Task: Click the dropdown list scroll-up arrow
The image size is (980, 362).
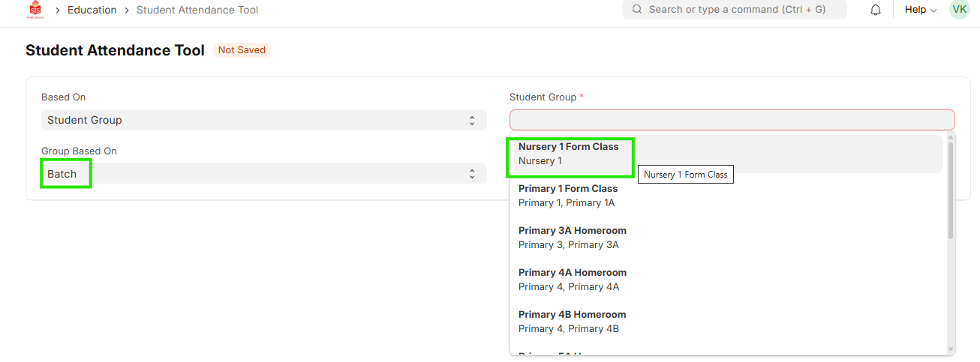Action: pos(951,137)
